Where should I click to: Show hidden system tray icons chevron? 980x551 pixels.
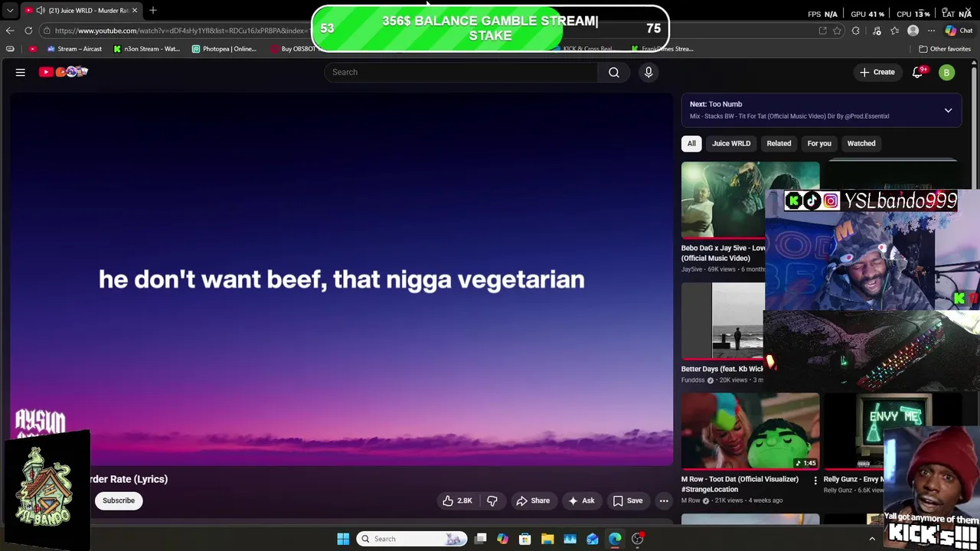[872, 539]
